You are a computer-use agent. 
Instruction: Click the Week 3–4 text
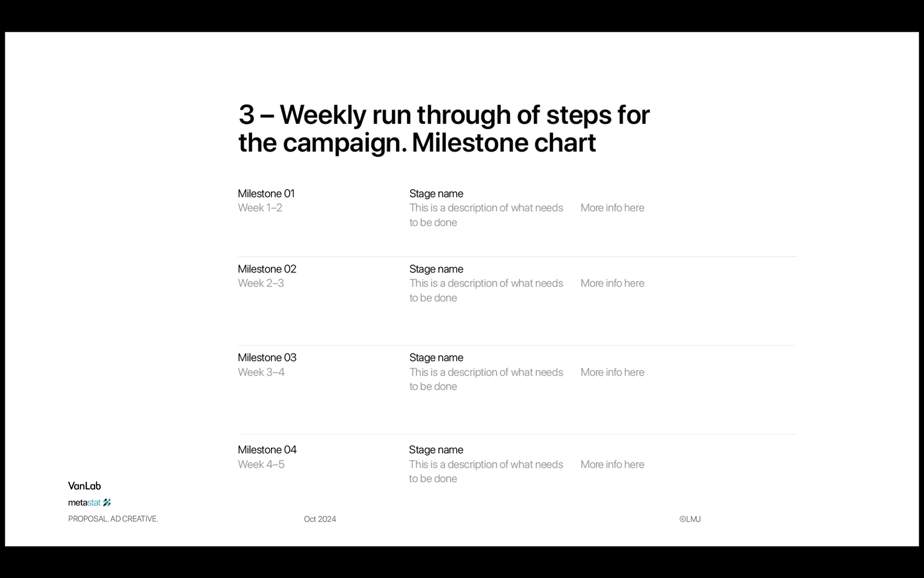click(x=261, y=372)
